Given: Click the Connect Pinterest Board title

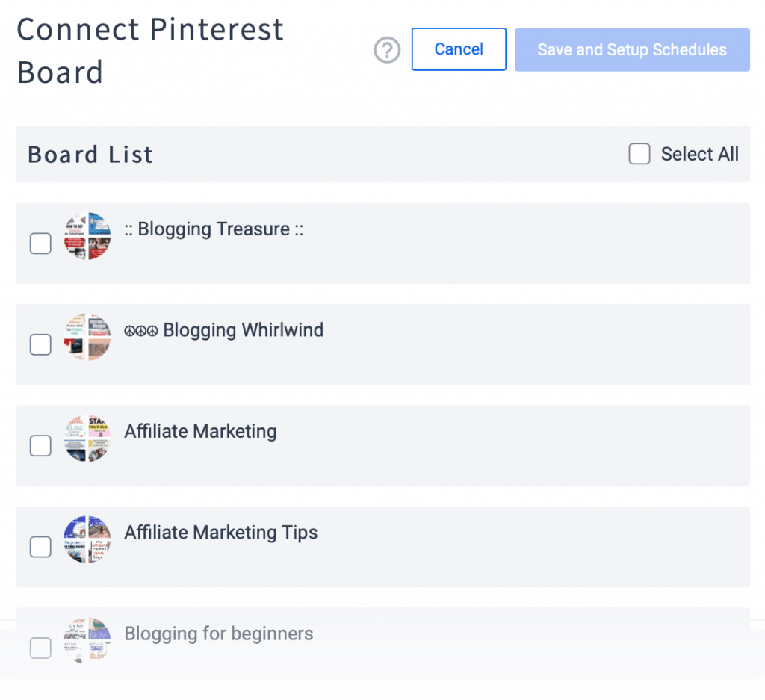Looking at the screenshot, I should coord(149,51).
